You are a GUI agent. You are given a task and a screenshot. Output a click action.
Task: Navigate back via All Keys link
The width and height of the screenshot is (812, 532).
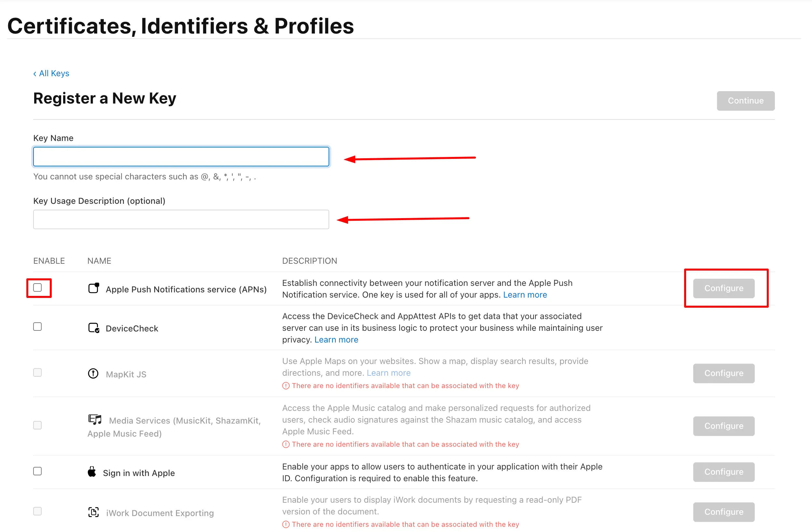pyautogui.click(x=51, y=73)
